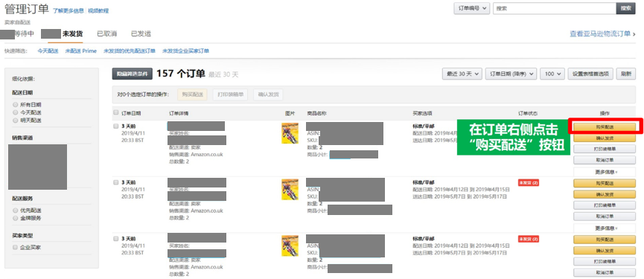644x279 pixels.
Task: Click 打印装箱单 for the first order
Action: 605,149
